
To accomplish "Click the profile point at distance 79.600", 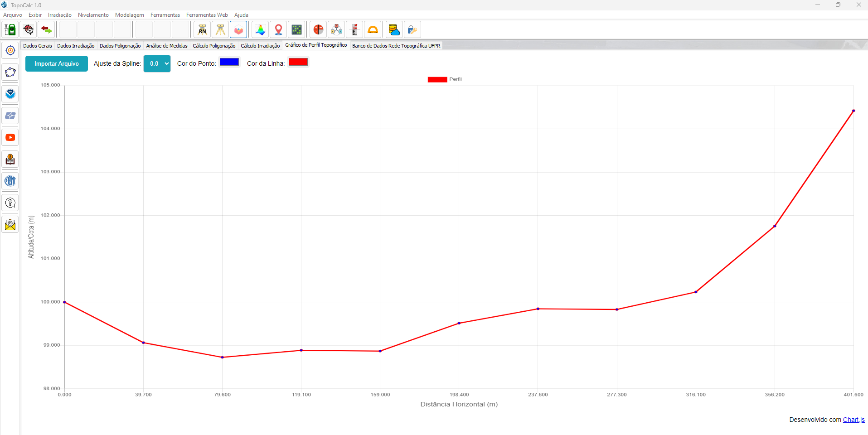I will tap(222, 358).
